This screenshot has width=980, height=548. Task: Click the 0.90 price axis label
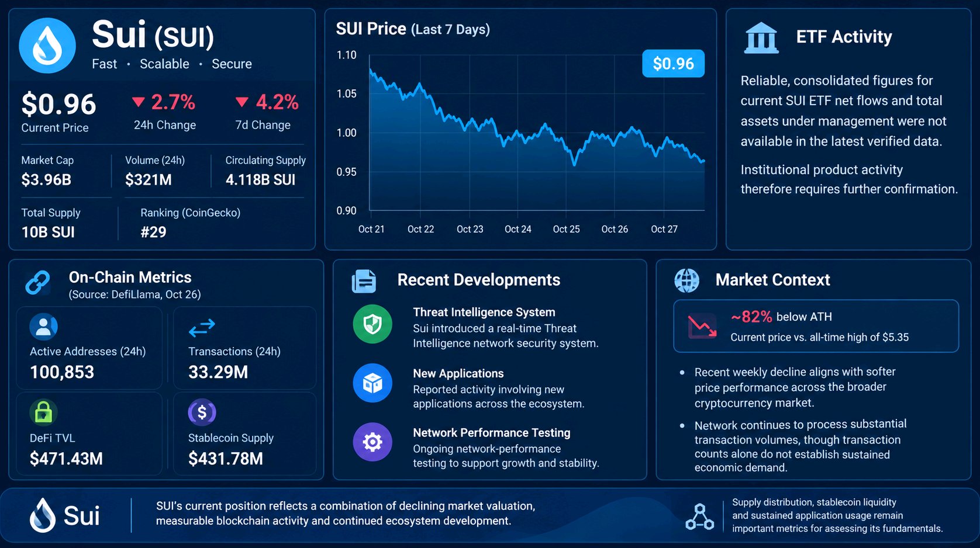(x=346, y=210)
